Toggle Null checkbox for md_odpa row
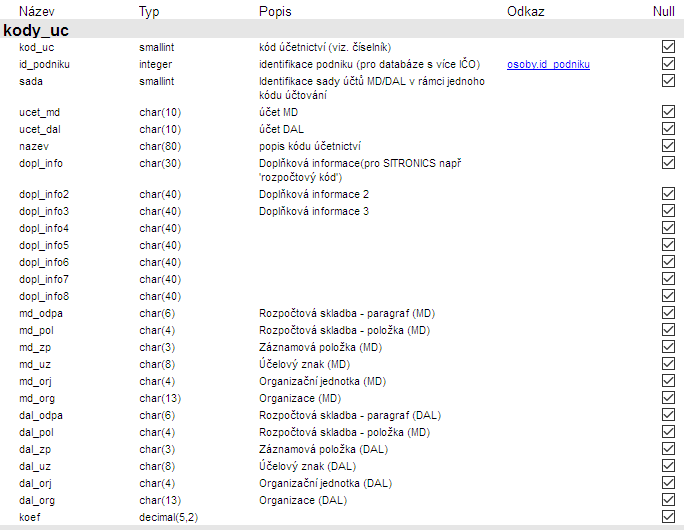The width and height of the screenshot is (684, 530). click(x=668, y=313)
